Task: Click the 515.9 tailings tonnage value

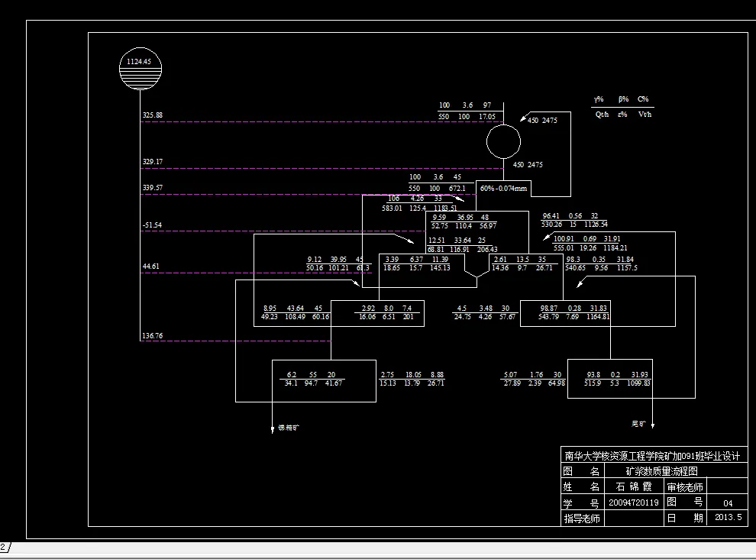Action: click(x=593, y=383)
